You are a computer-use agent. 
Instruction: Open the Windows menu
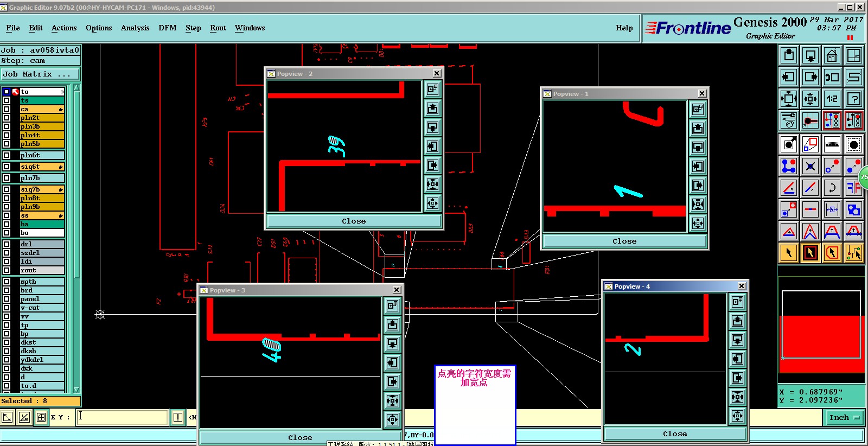250,28
